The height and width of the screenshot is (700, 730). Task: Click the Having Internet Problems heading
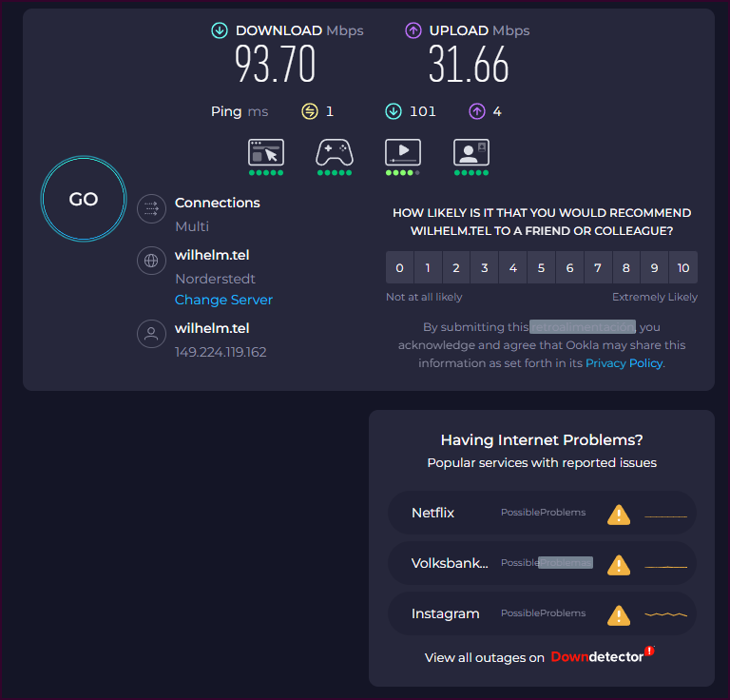(542, 440)
